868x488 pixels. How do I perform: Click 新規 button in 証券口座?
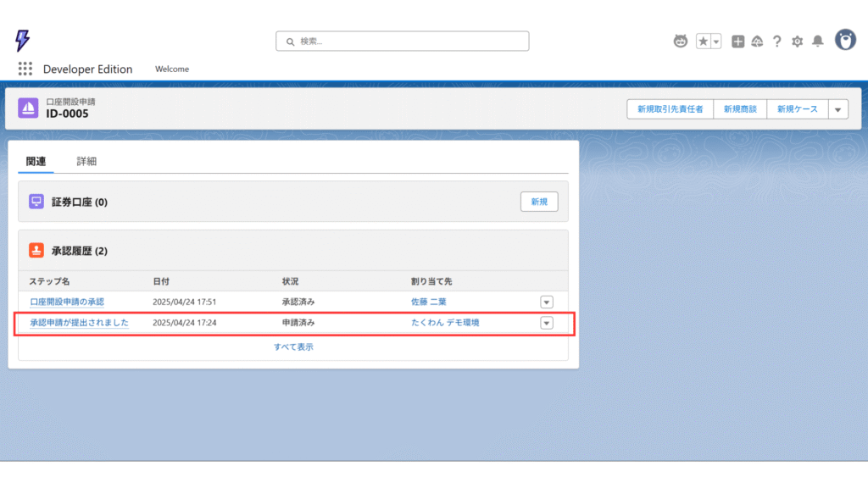click(x=539, y=202)
